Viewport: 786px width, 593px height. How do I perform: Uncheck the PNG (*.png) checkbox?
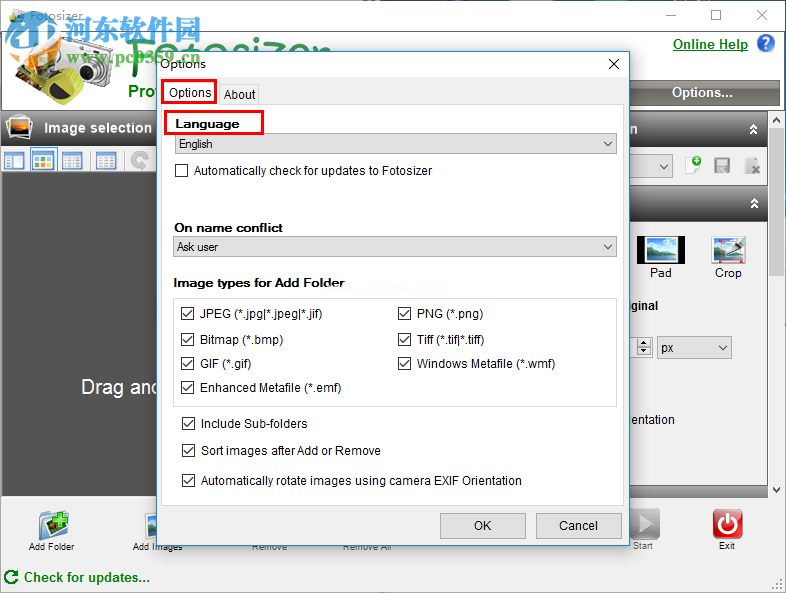click(x=405, y=314)
